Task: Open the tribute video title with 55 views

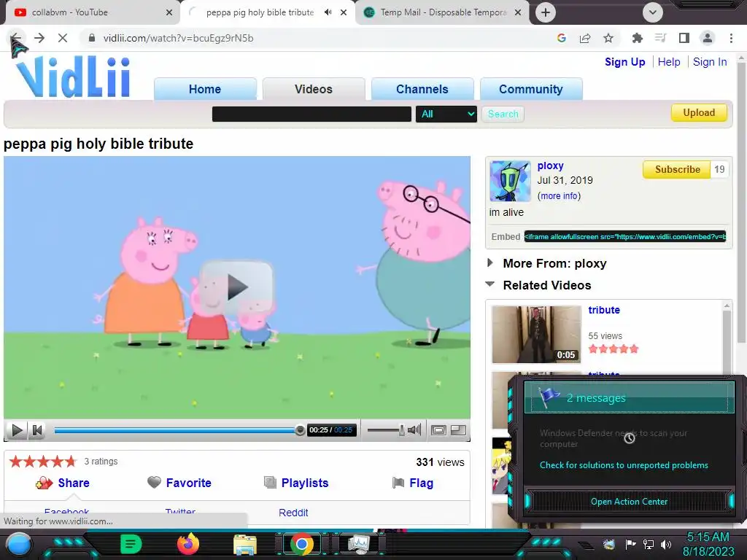Action: tap(603, 310)
